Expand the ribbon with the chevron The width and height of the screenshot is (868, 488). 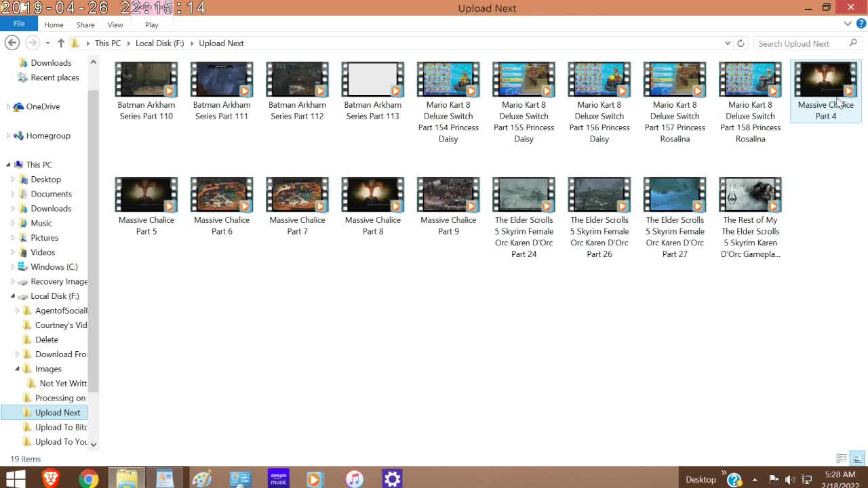pos(848,24)
